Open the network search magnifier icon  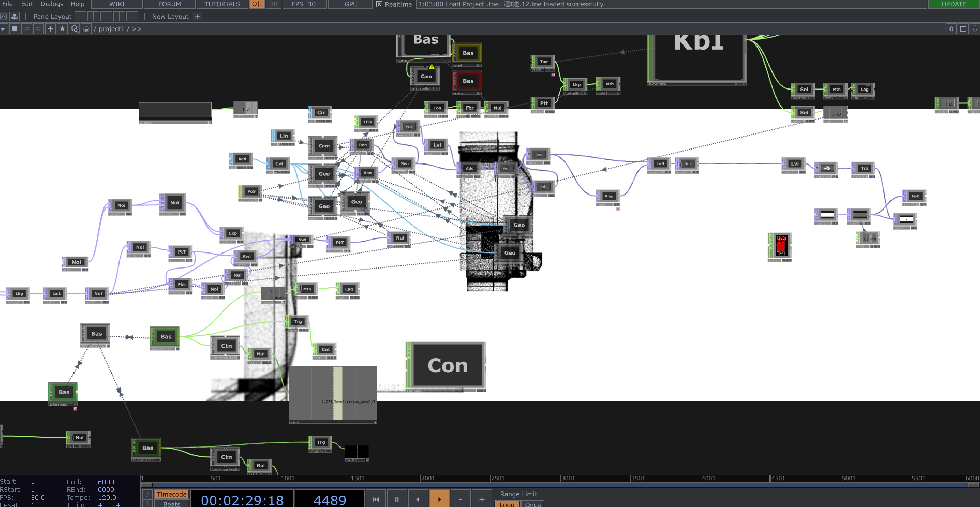[x=74, y=29]
